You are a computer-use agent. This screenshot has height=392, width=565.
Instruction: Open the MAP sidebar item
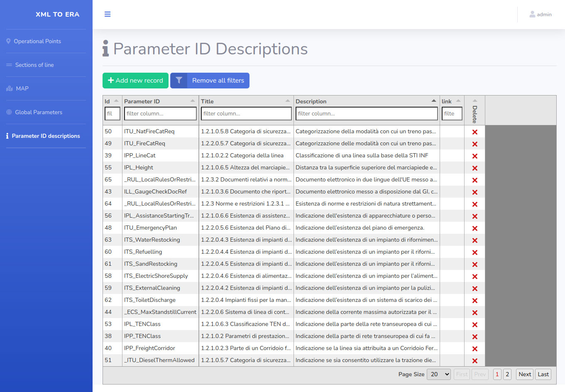click(22, 88)
